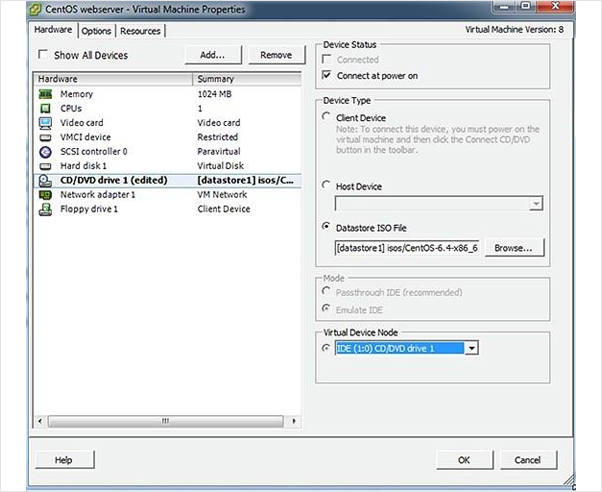Enable Show All Devices checkbox

pyautogui.click(x=43, y=55)
